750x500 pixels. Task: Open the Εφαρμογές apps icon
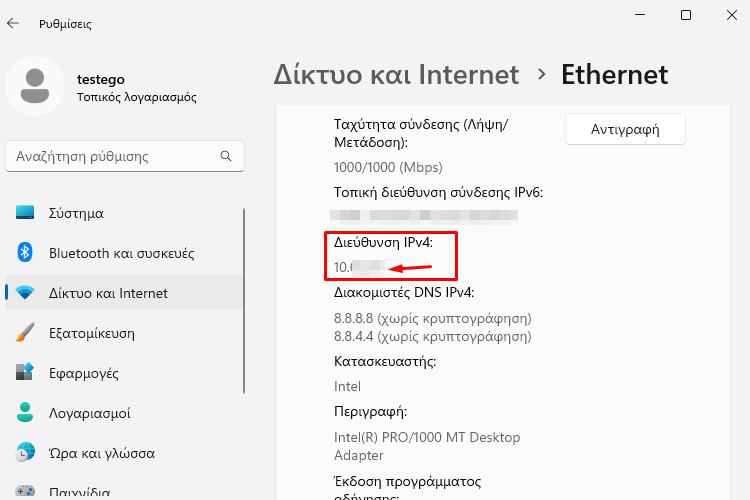click(25, 373)
